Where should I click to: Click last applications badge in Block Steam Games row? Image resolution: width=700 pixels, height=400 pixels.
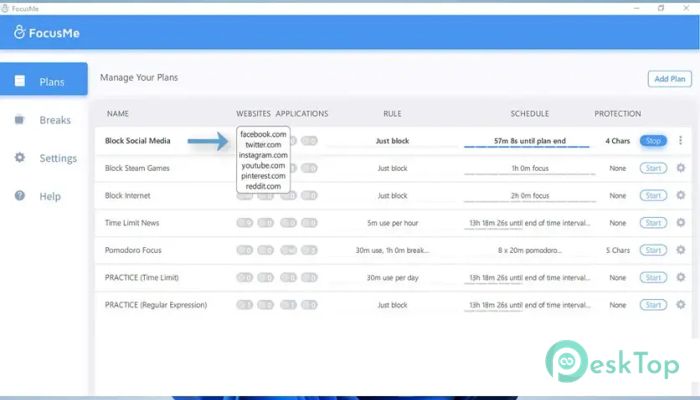309,168
